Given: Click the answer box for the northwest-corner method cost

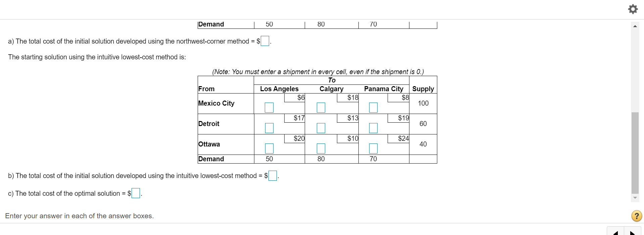Looking at the screenshot, I should [x=265, y=41].
